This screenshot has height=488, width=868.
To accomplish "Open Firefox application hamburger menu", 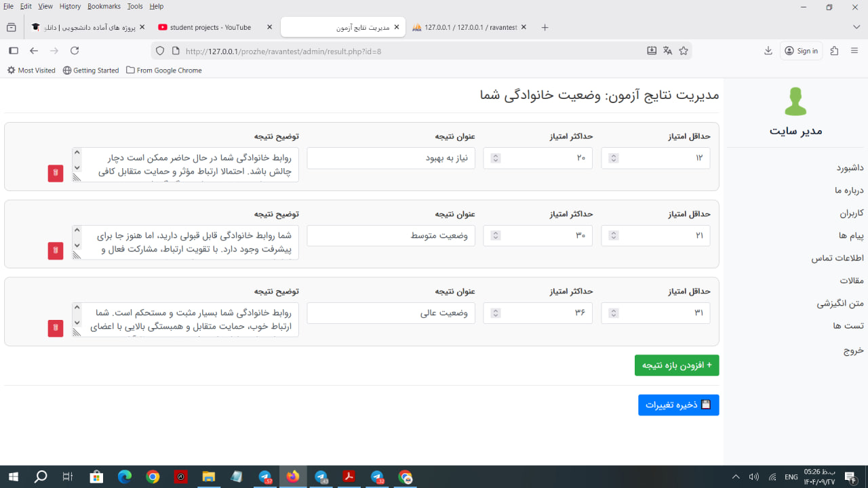I will pos(854,51).
